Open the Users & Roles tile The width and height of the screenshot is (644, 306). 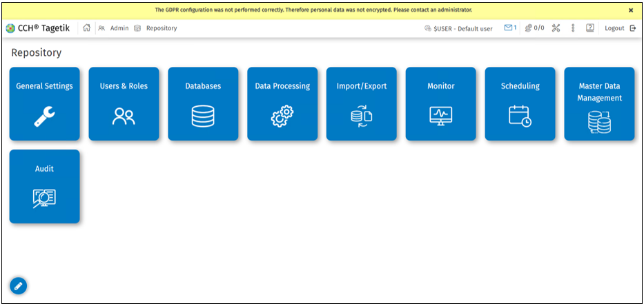coord(124,104)
